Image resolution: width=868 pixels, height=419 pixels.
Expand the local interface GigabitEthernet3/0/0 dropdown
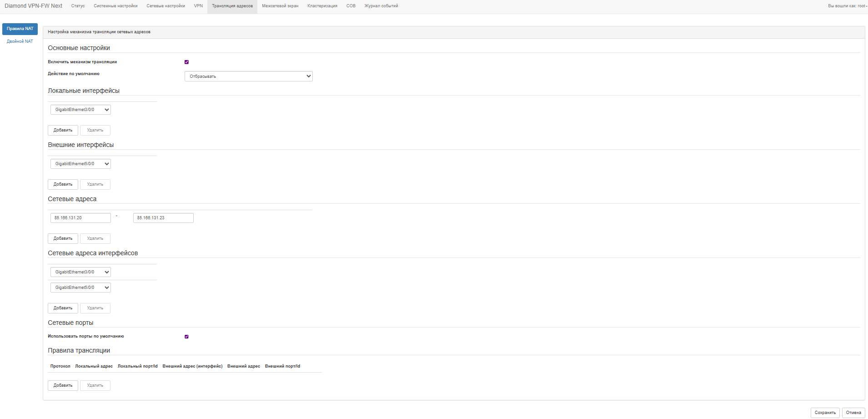pyautogui.click(x=80, y=110)
